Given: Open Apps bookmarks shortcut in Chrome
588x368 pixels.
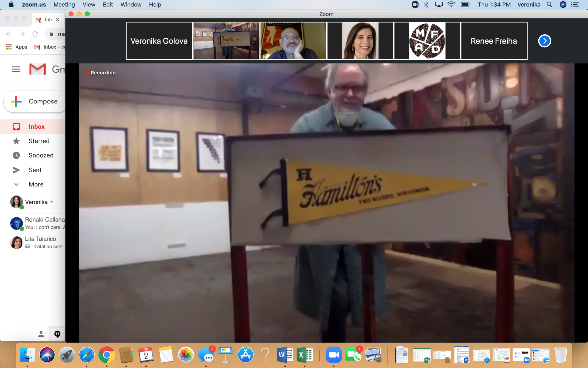Looking at the screenshot, I should tap(17, 47).
